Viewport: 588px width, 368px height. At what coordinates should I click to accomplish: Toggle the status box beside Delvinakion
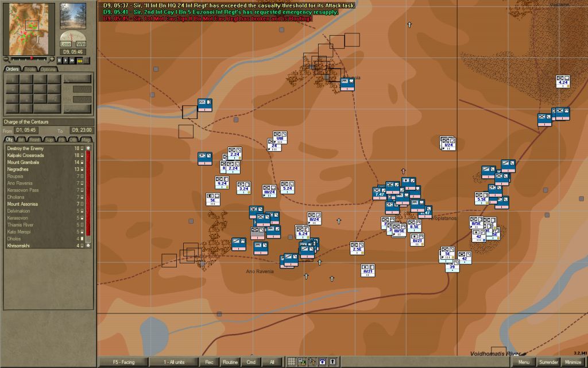pyautogui.click(x=82, y=211)
